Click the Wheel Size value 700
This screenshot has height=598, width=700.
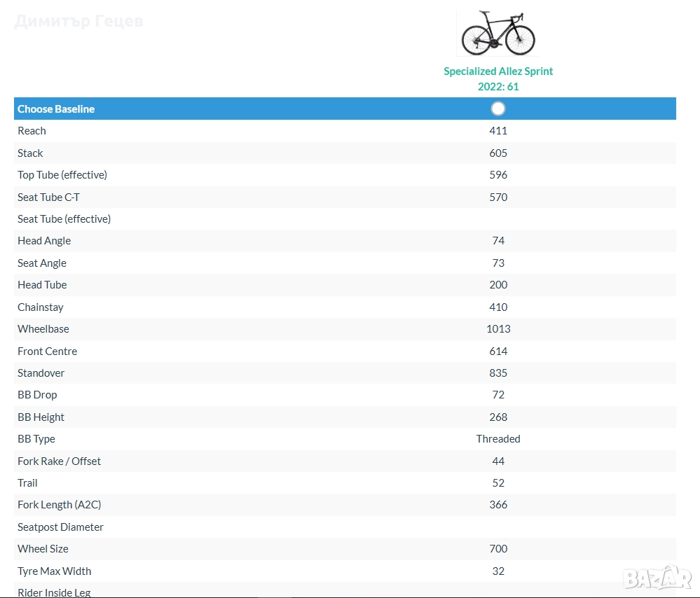tap(498, 549)
